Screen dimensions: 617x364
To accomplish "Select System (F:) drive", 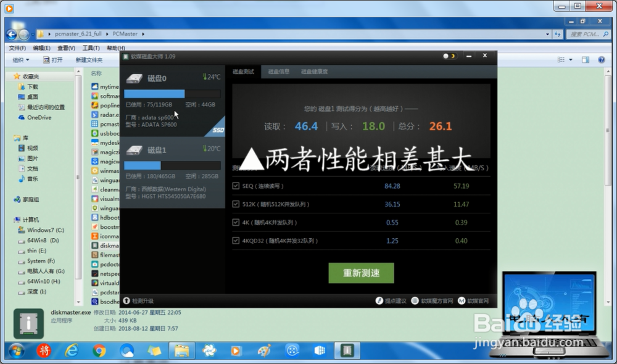I will tap(36, 260).
